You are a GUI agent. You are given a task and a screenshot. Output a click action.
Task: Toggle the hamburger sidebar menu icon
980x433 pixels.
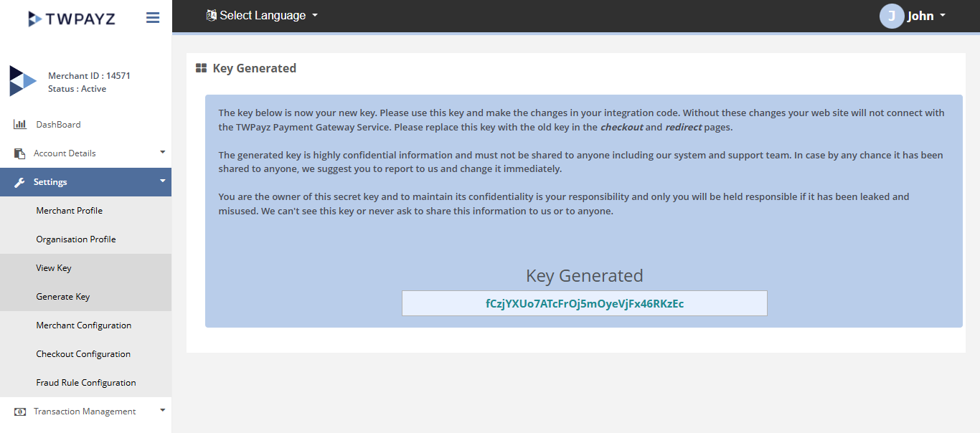pos(153,18)
